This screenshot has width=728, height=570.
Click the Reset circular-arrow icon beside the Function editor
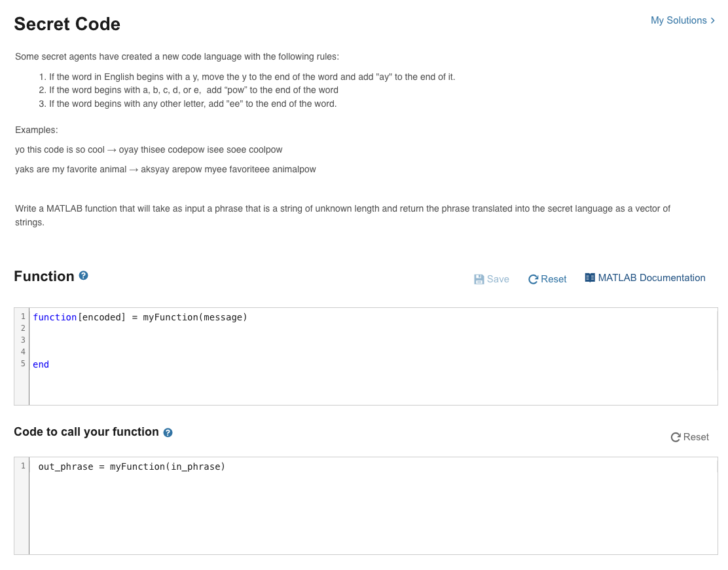(532, 279)
